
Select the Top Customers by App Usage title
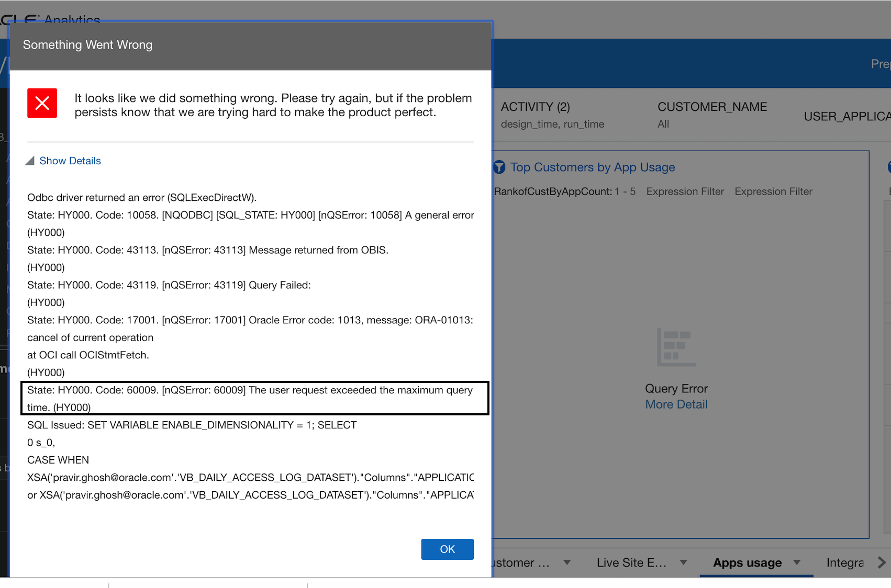pyautogui.click(x=593, y=167)
